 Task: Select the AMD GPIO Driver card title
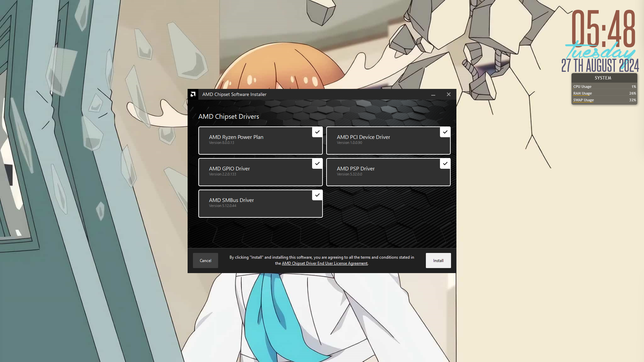pos(229,168)
